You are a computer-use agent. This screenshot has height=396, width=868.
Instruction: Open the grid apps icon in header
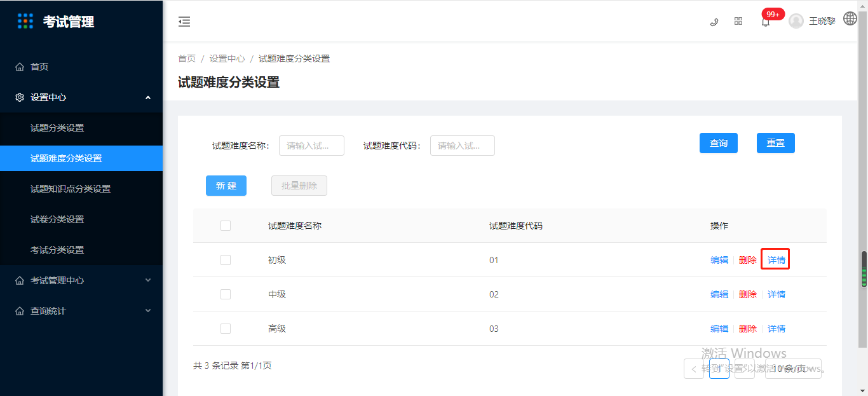(738, 21)
